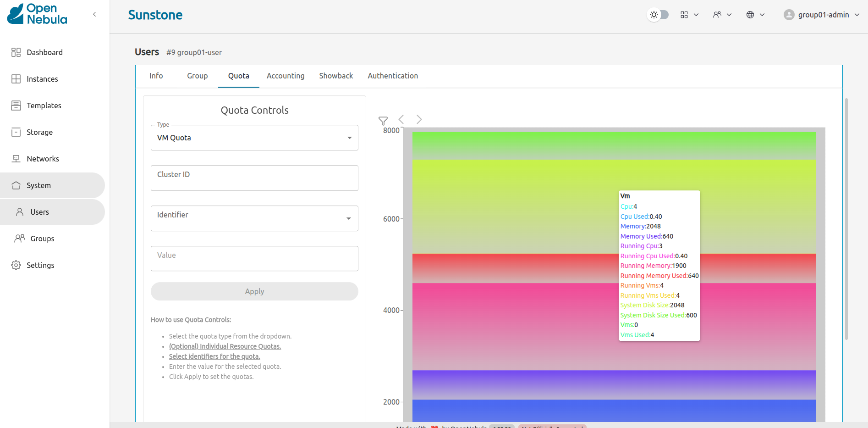Click the Cluster ID input field
Screen dimensions: 868x428
tap(254, 178)
